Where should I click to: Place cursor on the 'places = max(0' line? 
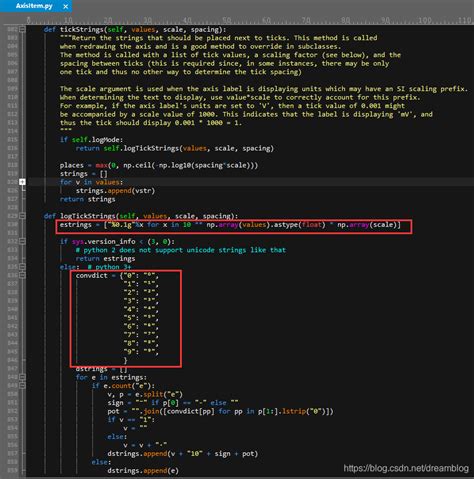coord(159,165)
